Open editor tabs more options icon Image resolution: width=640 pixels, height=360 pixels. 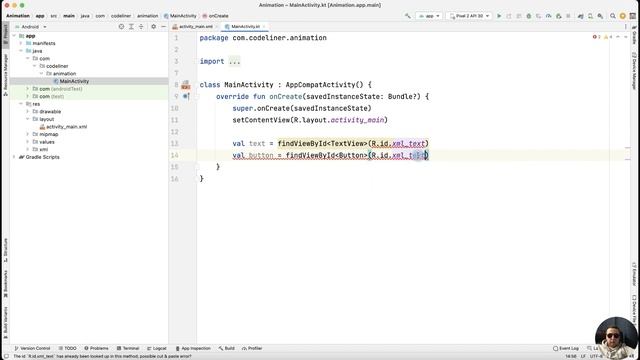point(626,27)
